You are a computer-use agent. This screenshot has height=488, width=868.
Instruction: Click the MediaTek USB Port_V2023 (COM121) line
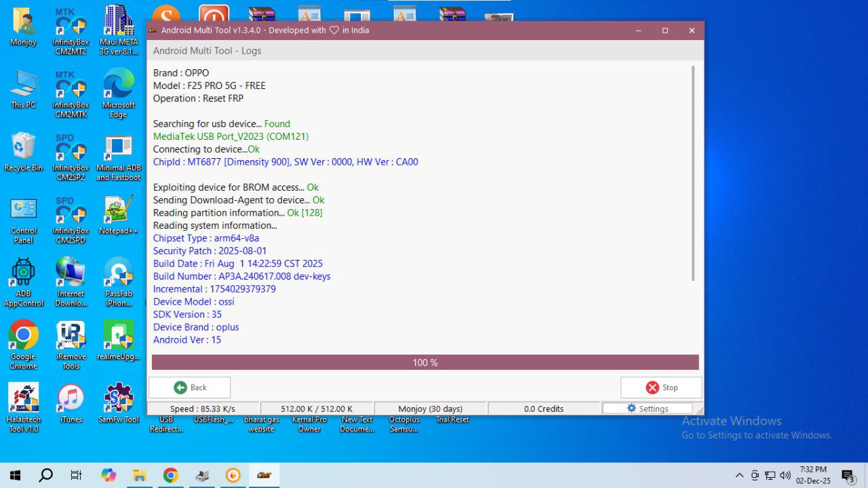tap(231, 136)
